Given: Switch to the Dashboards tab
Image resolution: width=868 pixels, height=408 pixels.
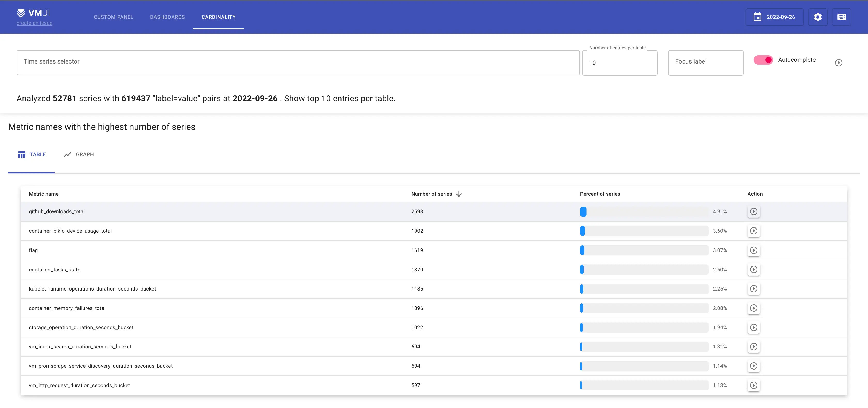Looking at the screenshot, I should click(167, 17).
